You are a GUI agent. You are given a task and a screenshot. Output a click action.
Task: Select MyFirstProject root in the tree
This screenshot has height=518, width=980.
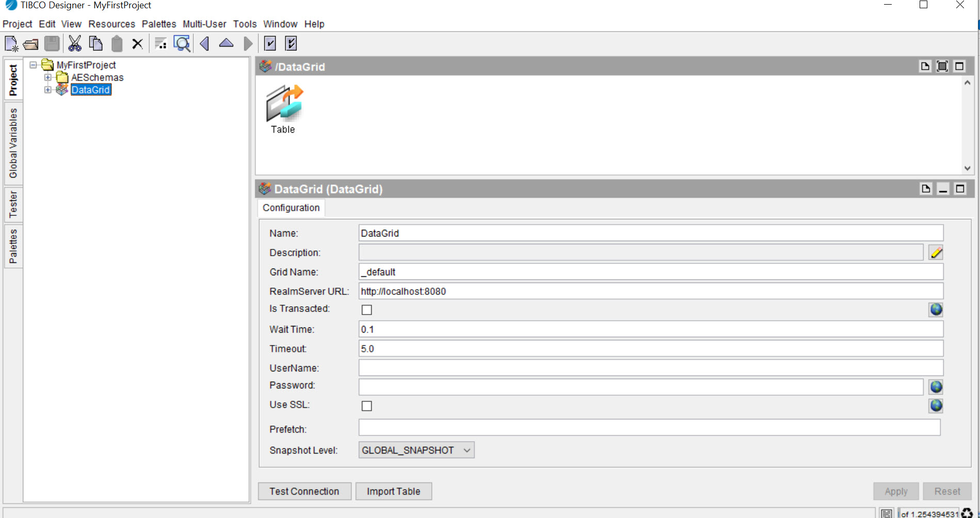(x=86, y=65)
